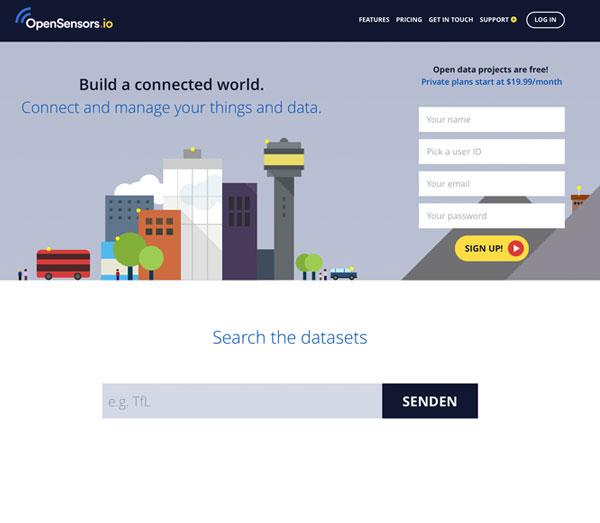Click 'Connect and manage your things and data.' text
This screenshot has height=523, width=600.
point(171,108)
